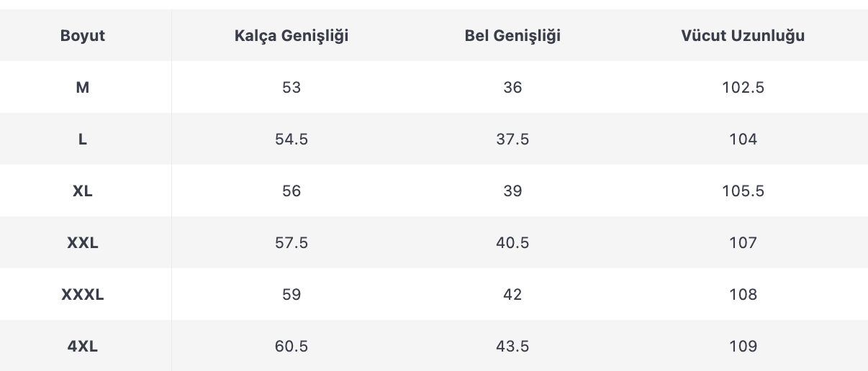Select the 4XL size row label
Image resolution: width=868 pixels, height=371 pixels.
coord(83,347)
